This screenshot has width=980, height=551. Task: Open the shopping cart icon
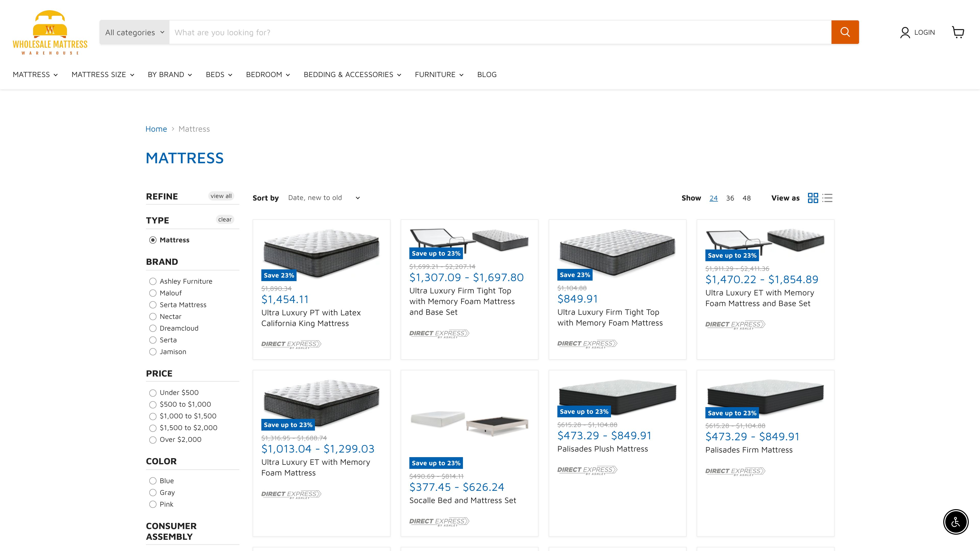click(958, 32)
